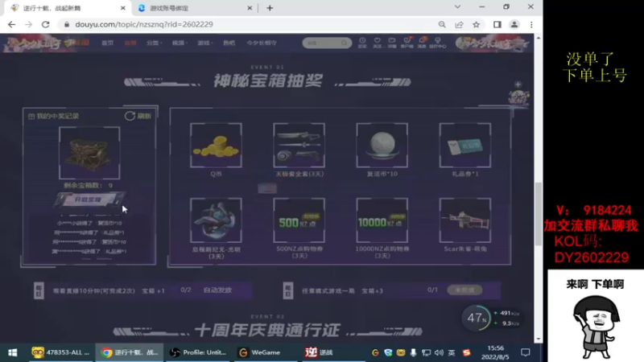This screenshot has height=362, width=644.
Task: Open the Chrome profile avatar
Action: [514, 25]
